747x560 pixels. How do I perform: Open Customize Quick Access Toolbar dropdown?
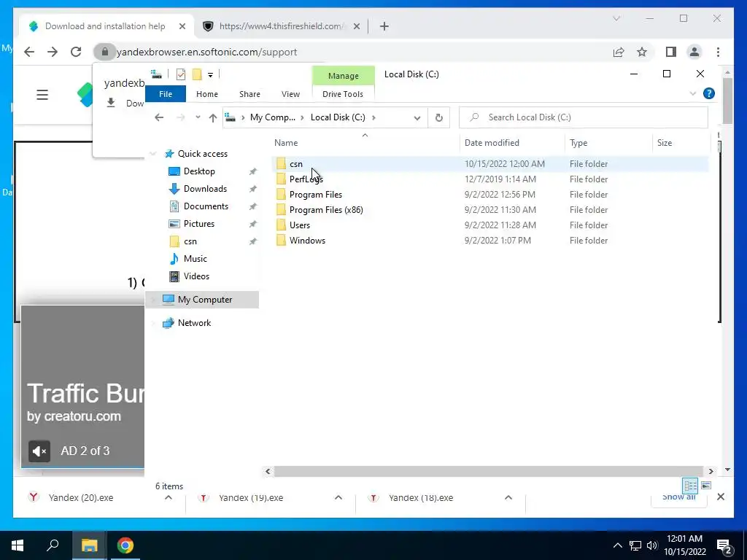coord(210,75)
